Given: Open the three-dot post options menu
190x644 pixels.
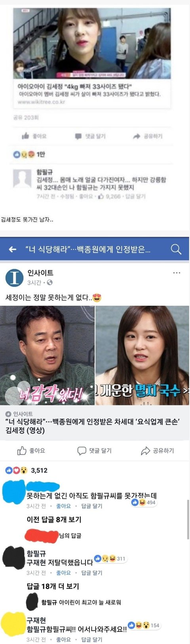Looking at the screenshot, I should [x=177, y=273].
